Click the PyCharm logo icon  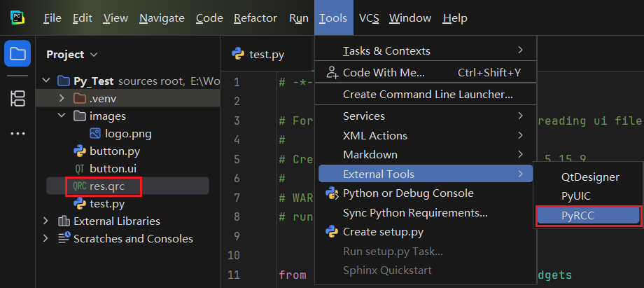pos(17,18)
